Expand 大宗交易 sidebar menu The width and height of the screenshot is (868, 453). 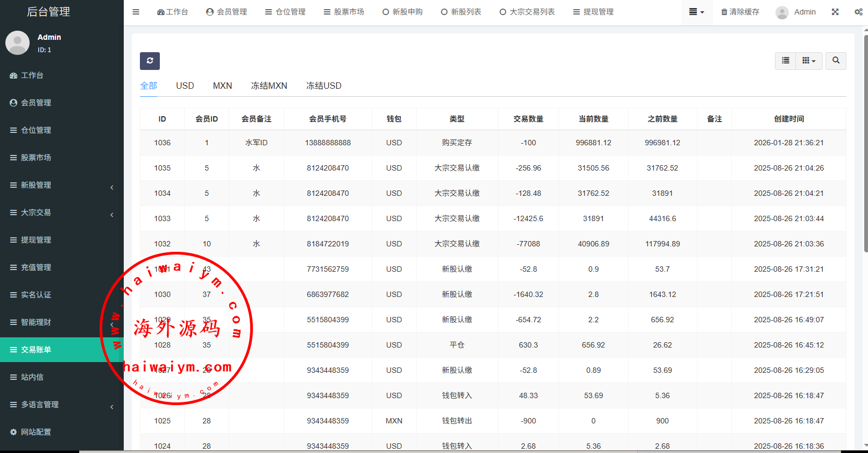click(62, 213)
